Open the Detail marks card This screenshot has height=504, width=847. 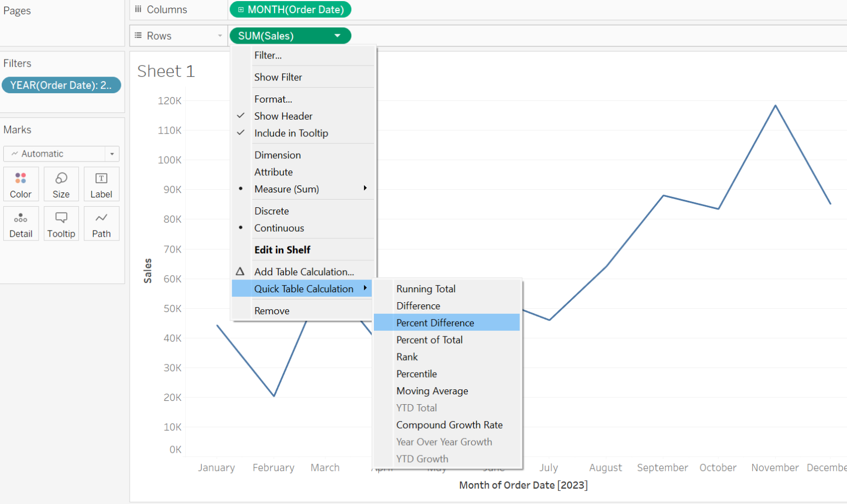click(x=21, y=223)
